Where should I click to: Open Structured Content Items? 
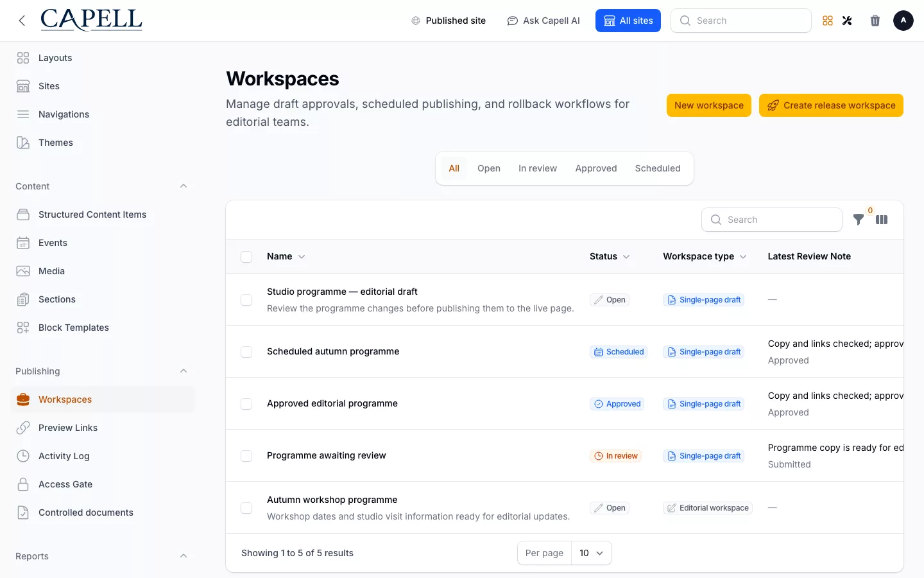(103, 215)
